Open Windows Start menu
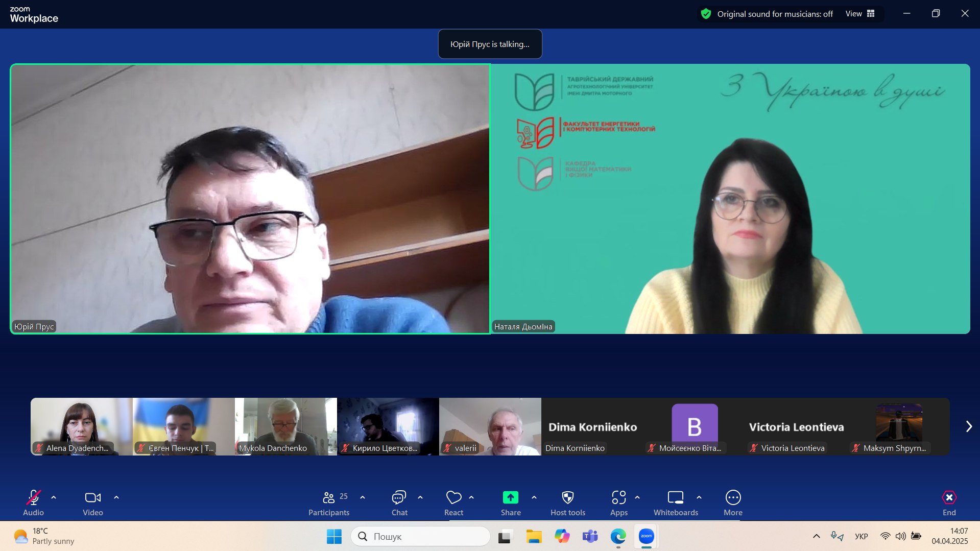The height and width of the screenshot is (551, 980). tap(334, 536)
